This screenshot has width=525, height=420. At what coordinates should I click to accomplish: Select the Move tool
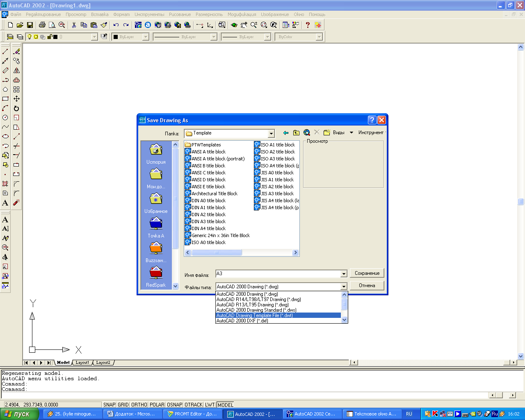pos(16,99)
